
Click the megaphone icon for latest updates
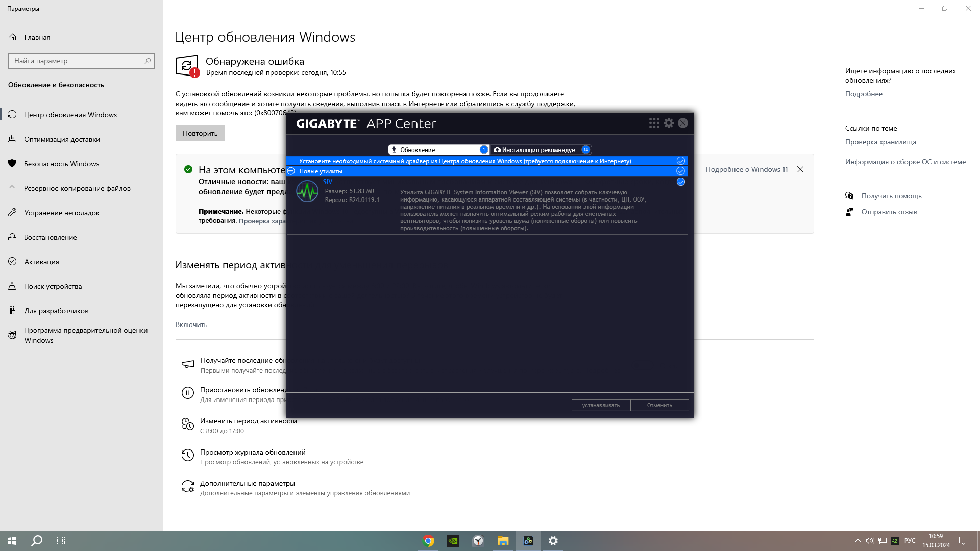pos(187,364)
